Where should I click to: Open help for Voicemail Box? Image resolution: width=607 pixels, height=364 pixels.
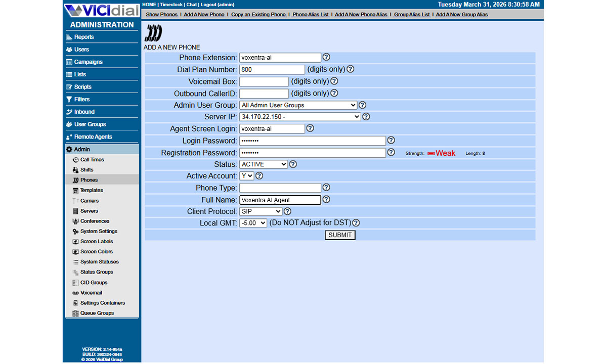pos(334,81)
